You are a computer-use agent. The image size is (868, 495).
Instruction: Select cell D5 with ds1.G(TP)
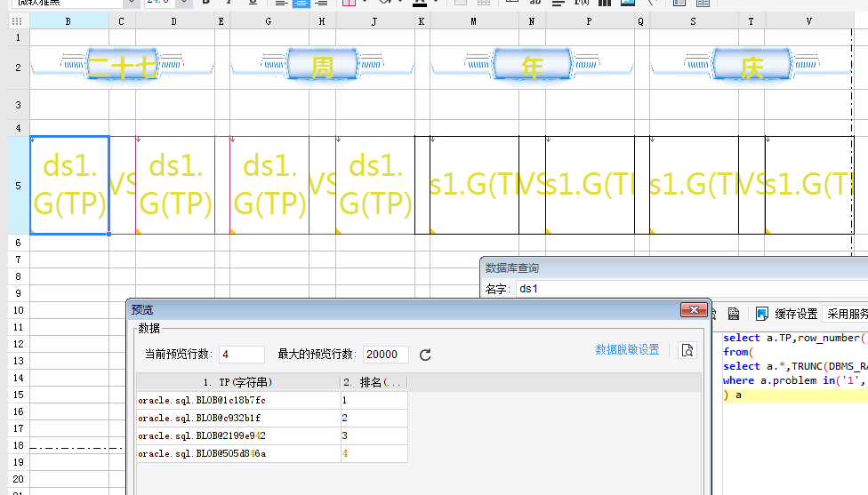175,185
